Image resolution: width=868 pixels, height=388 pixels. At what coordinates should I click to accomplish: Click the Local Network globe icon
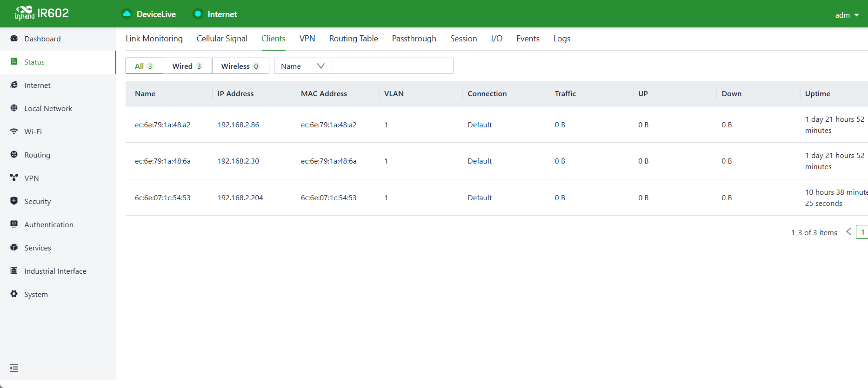point(14,108)
